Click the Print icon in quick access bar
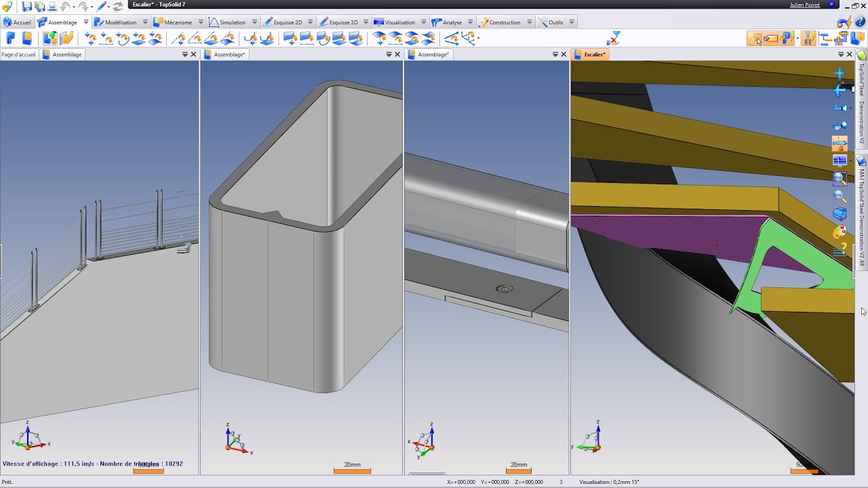 52,6
